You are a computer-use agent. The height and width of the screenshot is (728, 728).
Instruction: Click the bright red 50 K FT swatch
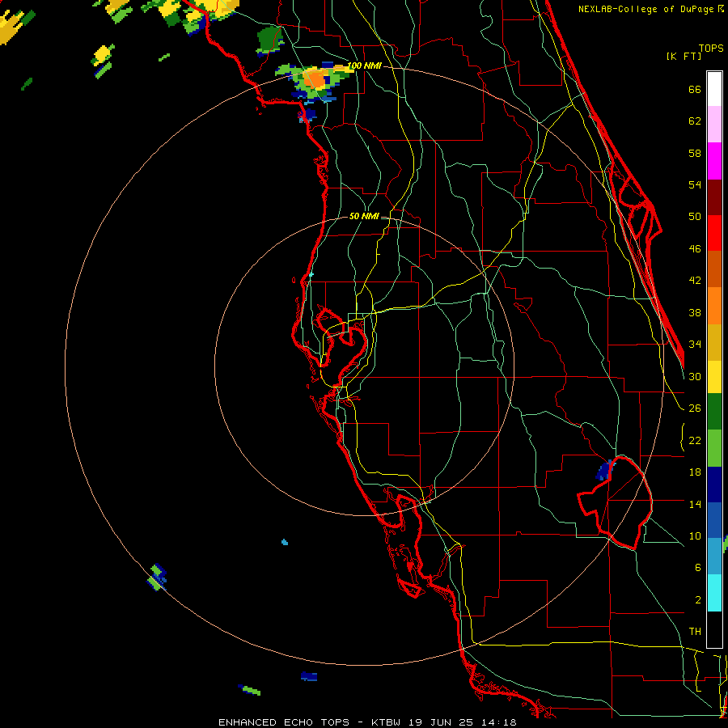tap(714, 233)
